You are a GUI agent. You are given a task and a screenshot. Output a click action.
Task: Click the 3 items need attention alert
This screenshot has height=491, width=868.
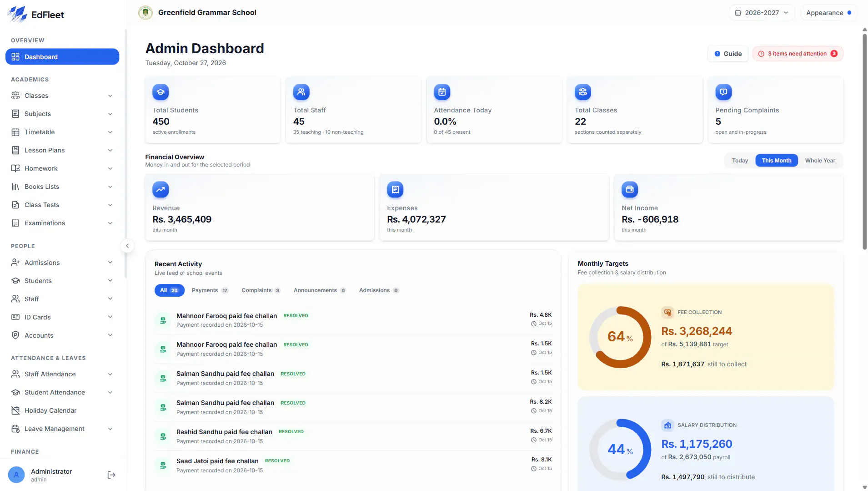tap(798, 54)
